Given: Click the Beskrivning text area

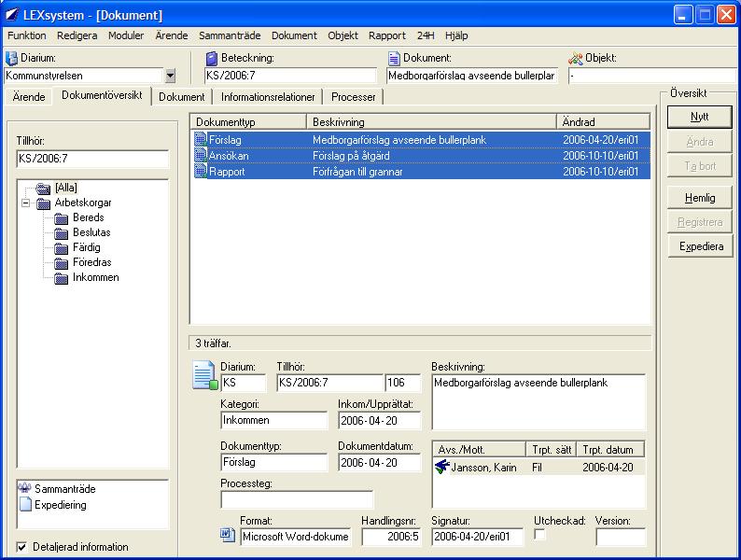Looking at the screenshot, I should pyautogui.click(x=538, y=401).
